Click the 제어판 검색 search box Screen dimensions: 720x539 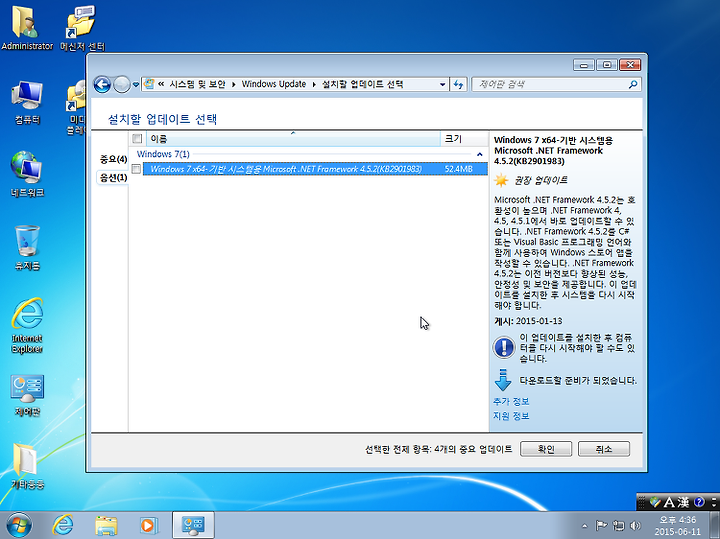tap(549, 84)
